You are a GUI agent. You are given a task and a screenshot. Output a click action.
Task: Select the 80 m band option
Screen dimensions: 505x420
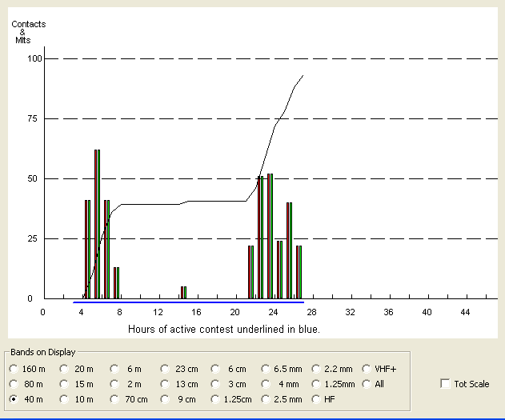(14, 384)
